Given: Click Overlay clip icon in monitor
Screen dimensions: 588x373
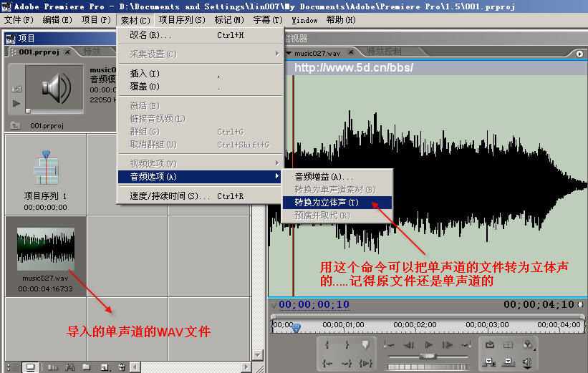Looking at the screenshot, I should click(509, 362).
